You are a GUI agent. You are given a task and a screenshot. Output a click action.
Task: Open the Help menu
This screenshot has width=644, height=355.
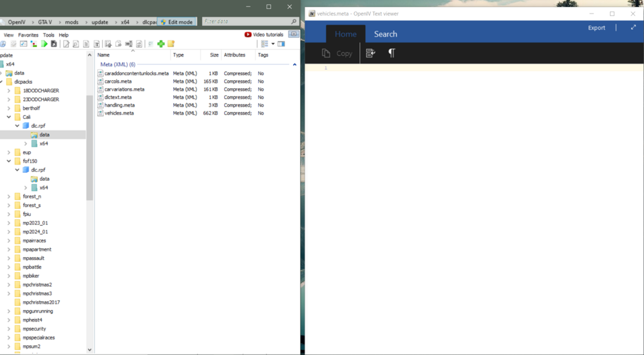(64, 35)
